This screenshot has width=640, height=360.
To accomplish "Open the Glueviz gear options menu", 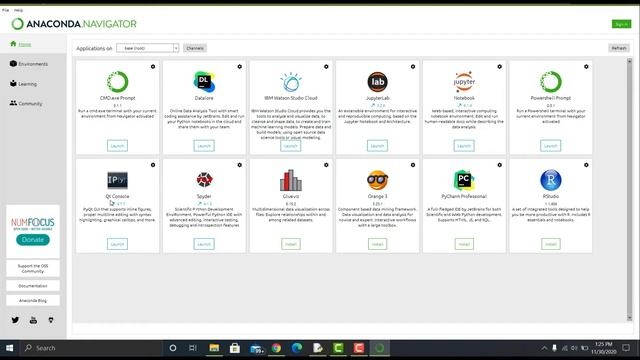I will 326,165.
